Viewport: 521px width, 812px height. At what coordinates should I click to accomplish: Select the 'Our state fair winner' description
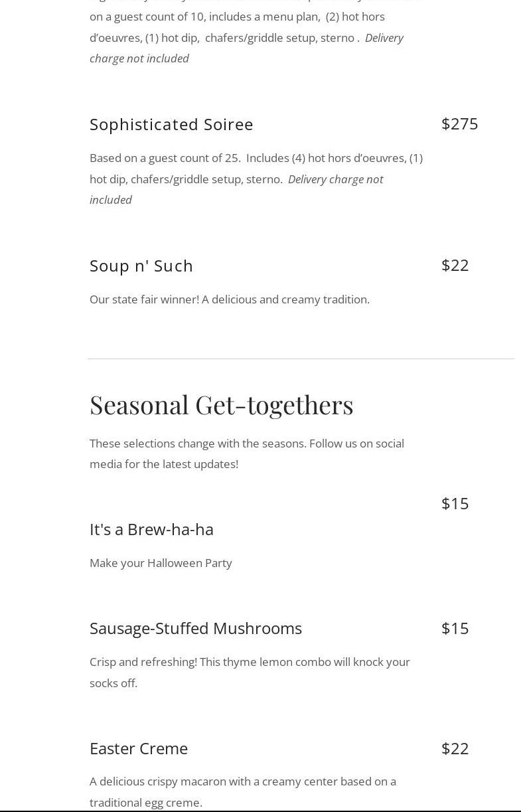coord(229,299)
